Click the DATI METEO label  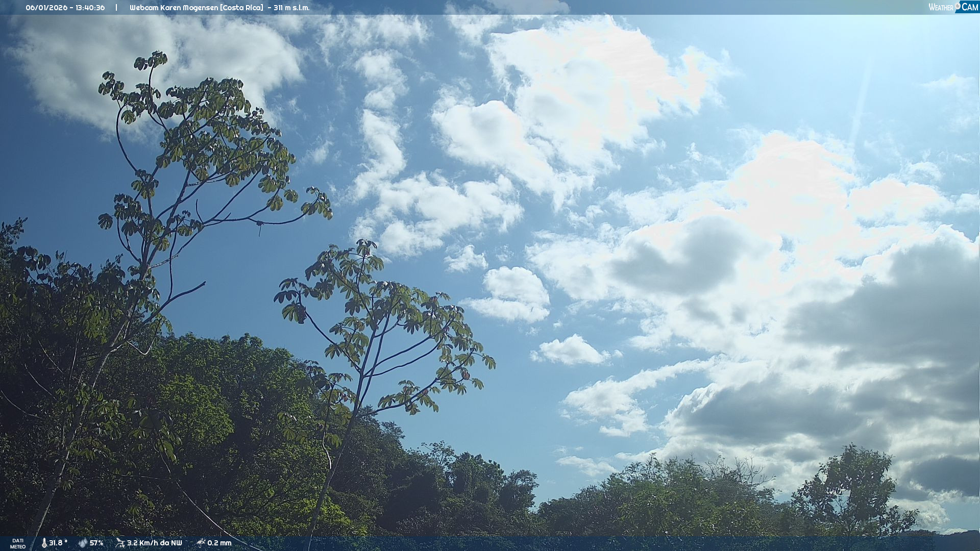pos(18,543)
